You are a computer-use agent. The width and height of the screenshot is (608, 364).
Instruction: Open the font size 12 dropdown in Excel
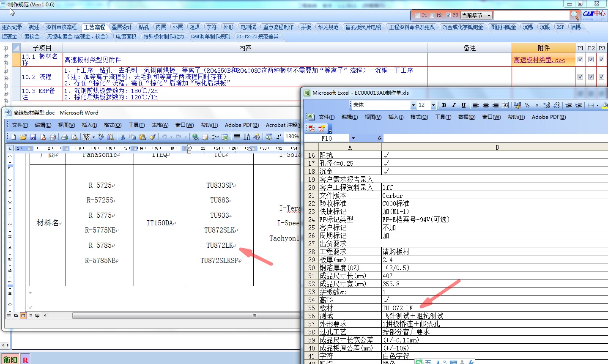pyautogui.click(x=433, y=105)
